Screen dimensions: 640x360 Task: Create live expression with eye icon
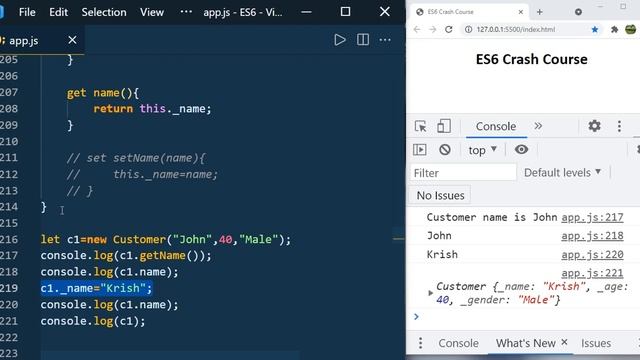[521, 149]
